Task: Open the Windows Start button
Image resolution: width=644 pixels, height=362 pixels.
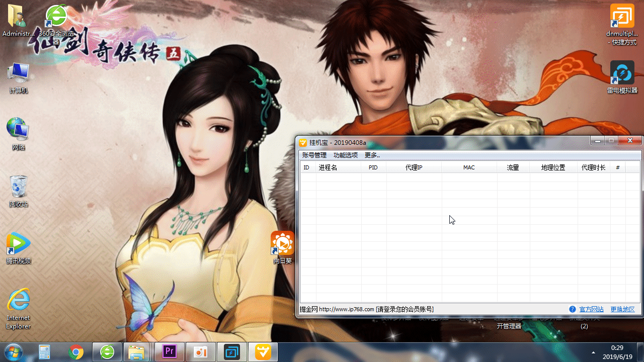Action: 14,352
